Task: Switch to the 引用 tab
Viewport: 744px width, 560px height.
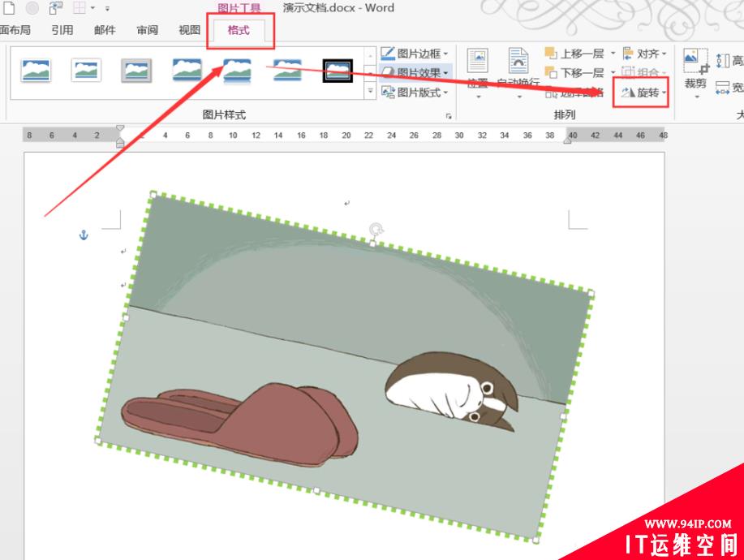Action: tap(62, 30)
